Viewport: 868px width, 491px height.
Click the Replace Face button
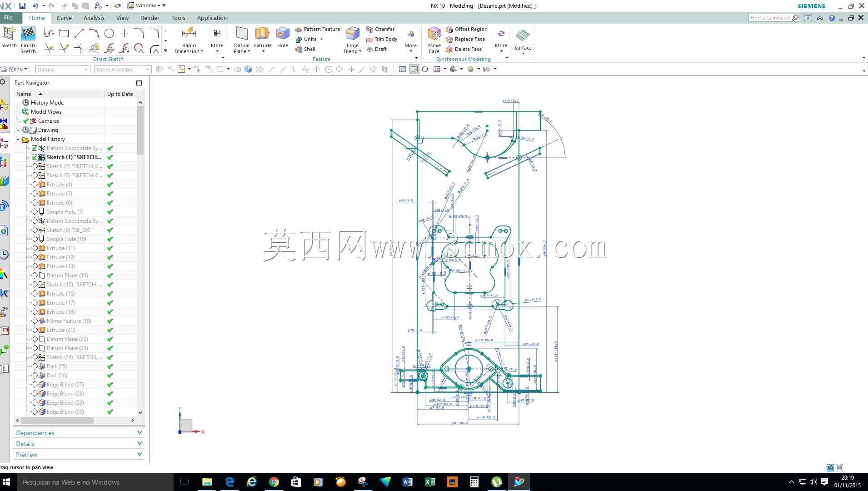[x=465, y=39]
